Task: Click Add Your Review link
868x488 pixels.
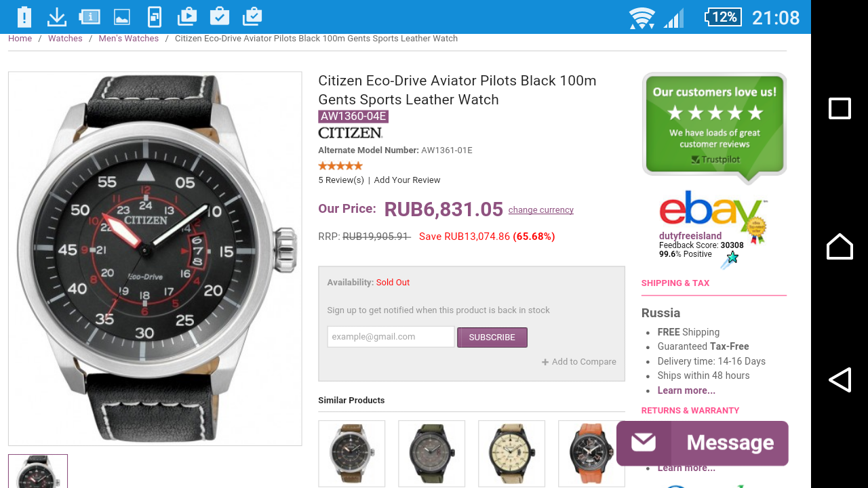Action: [x=407, y=180]
